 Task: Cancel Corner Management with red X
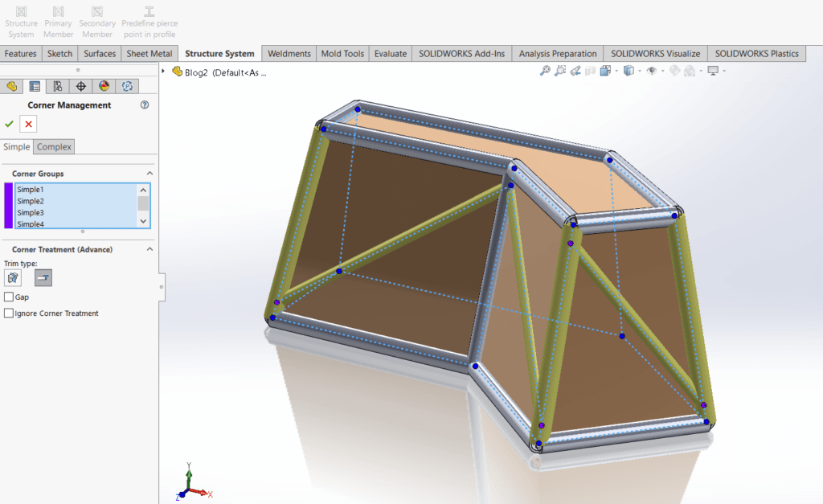pos(29,124)
